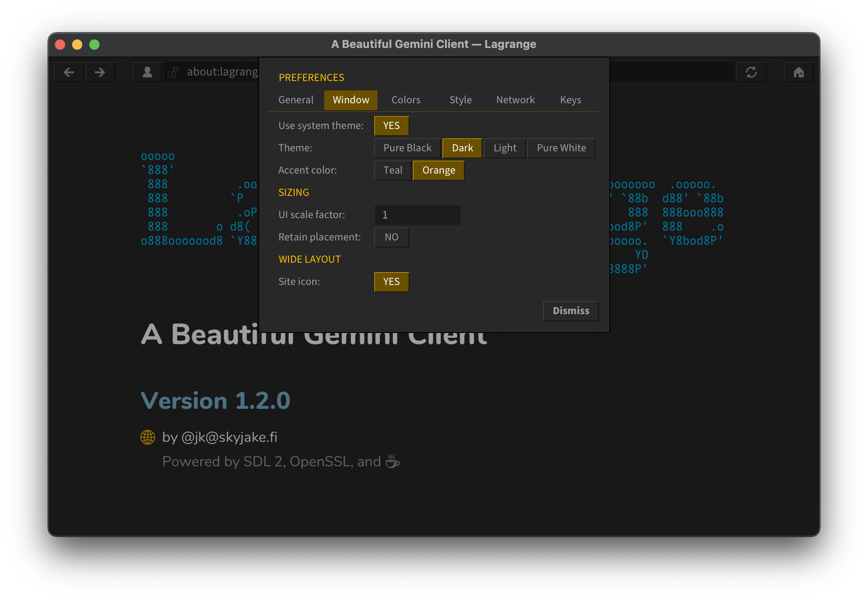The image size is (868, 600).
Task: Select the Pure White theme
Action: [561, 148]
